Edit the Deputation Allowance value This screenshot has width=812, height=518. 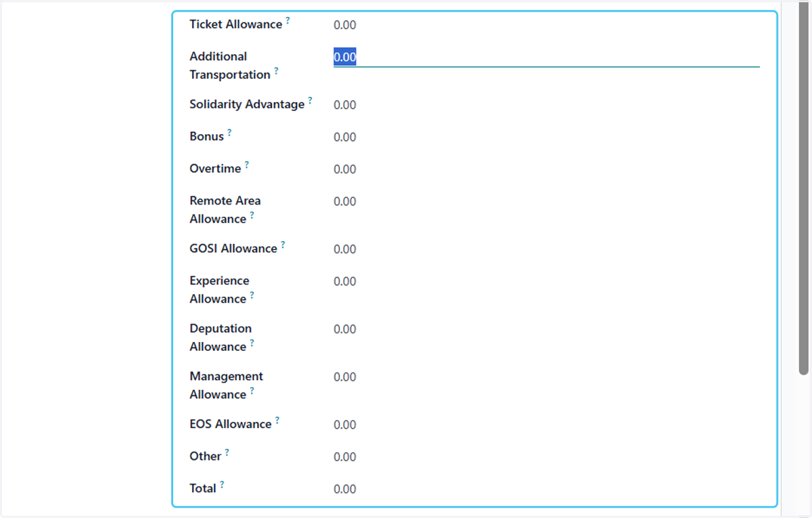coord(344,329)
